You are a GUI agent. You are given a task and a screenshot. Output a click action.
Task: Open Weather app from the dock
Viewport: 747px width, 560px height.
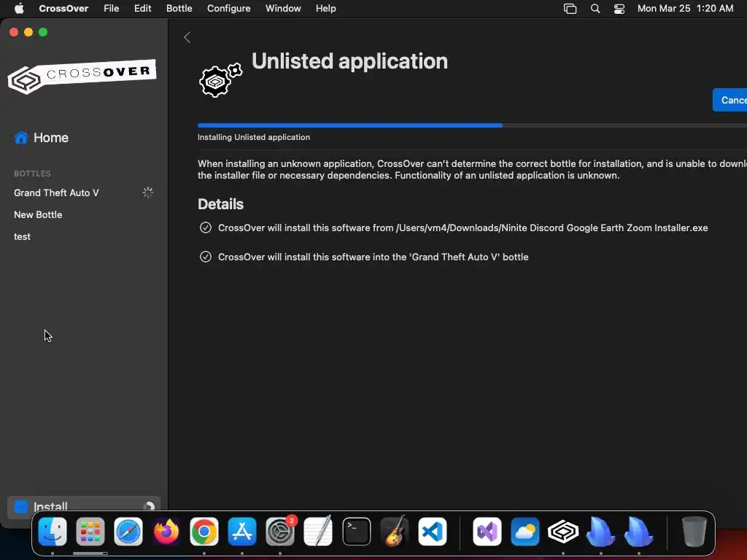coord(525,532)
